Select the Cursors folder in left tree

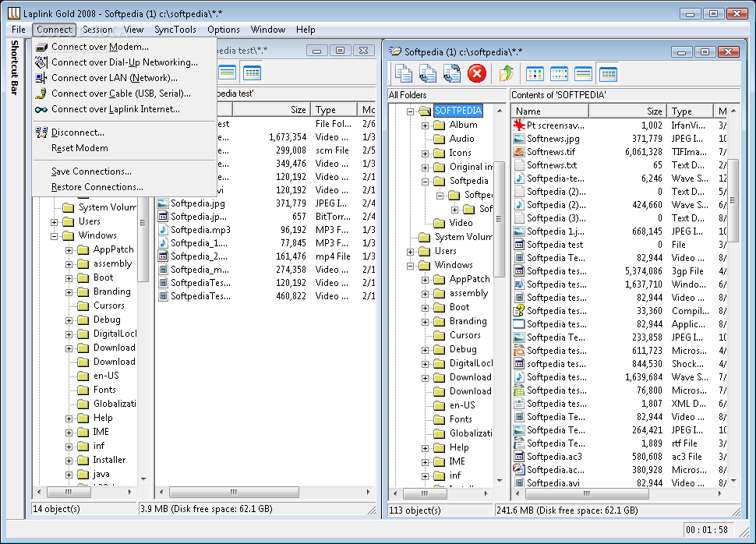tap(109, 306)
